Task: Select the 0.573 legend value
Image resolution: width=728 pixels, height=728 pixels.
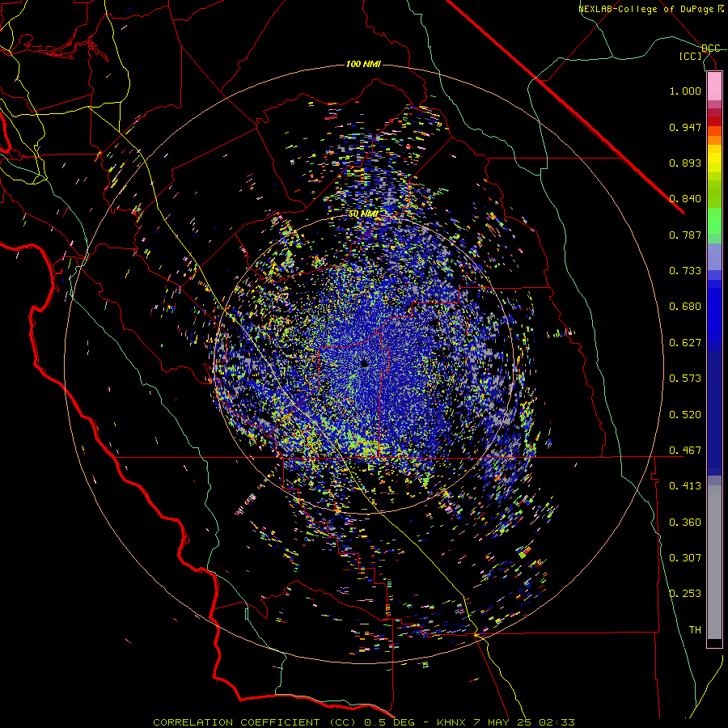Action: [x=685, y=379]
